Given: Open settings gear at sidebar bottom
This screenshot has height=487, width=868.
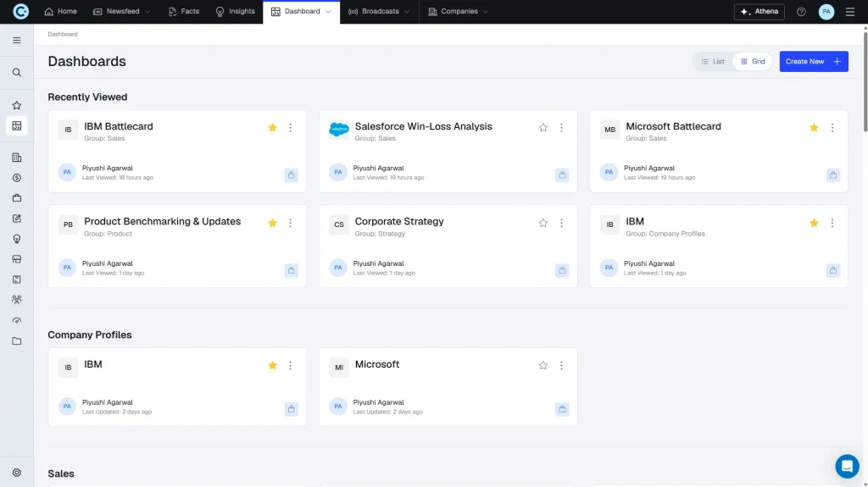Looking at the screenshot, I should coord(17,473).
